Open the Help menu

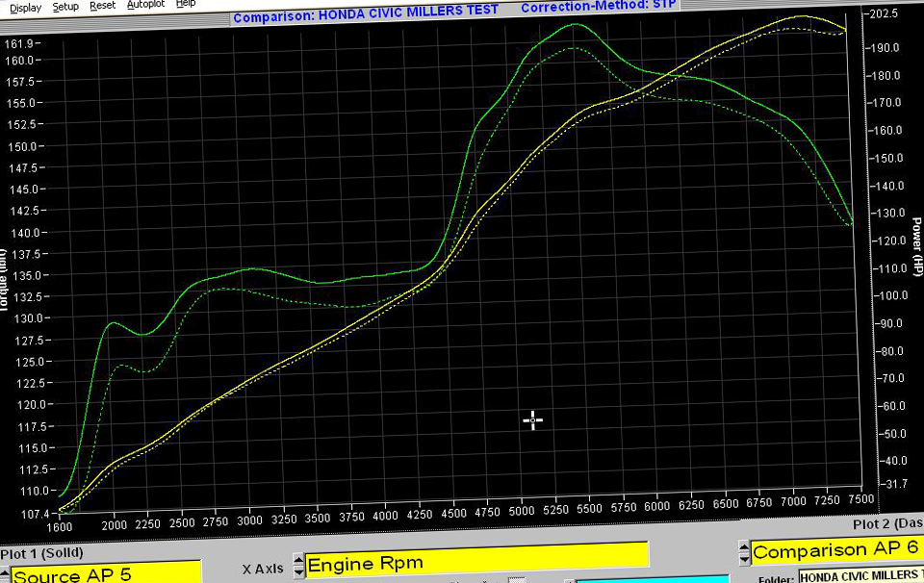(x=186, y=3)
